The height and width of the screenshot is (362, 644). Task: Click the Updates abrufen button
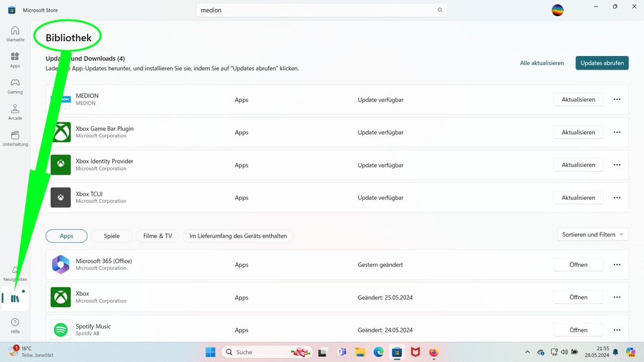[602, 62]
